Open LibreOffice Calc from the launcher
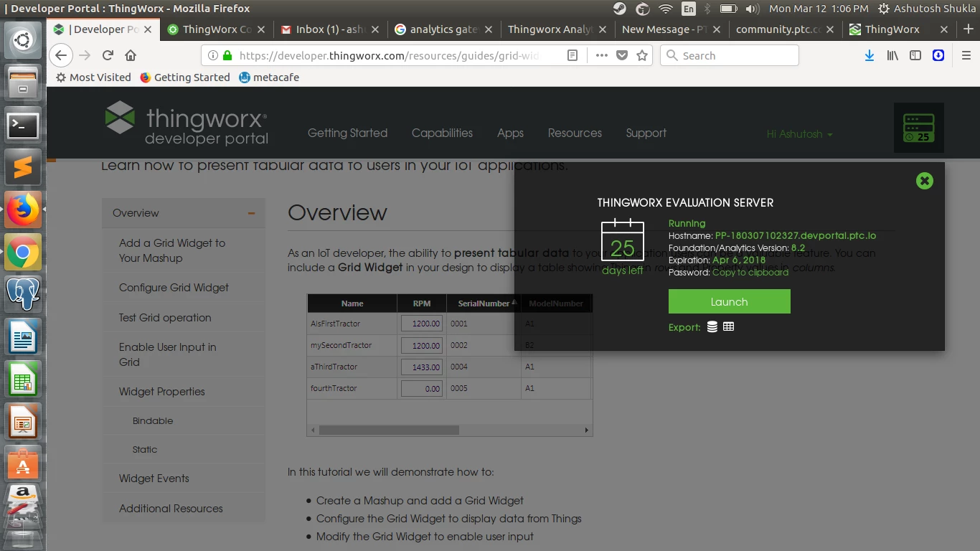This screenshot has height=551, width=980. click(23, 379)
